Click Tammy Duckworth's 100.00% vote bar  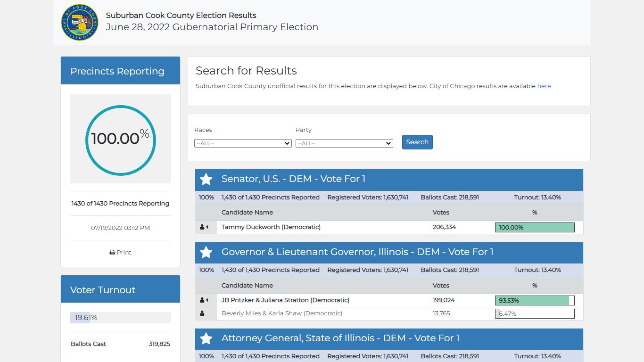[535, 228]
